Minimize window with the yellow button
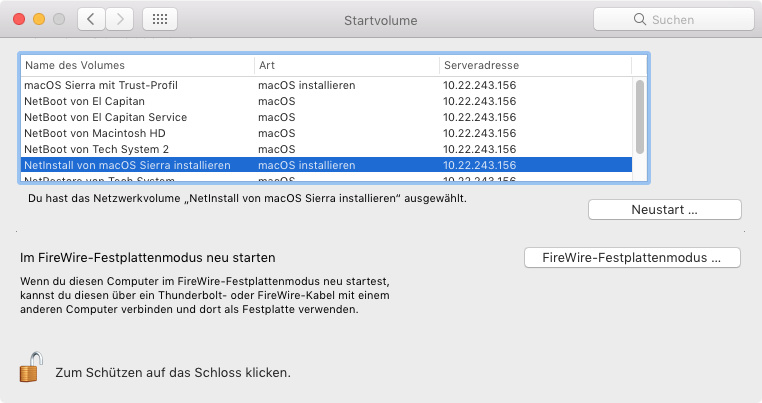 (40, 19)
